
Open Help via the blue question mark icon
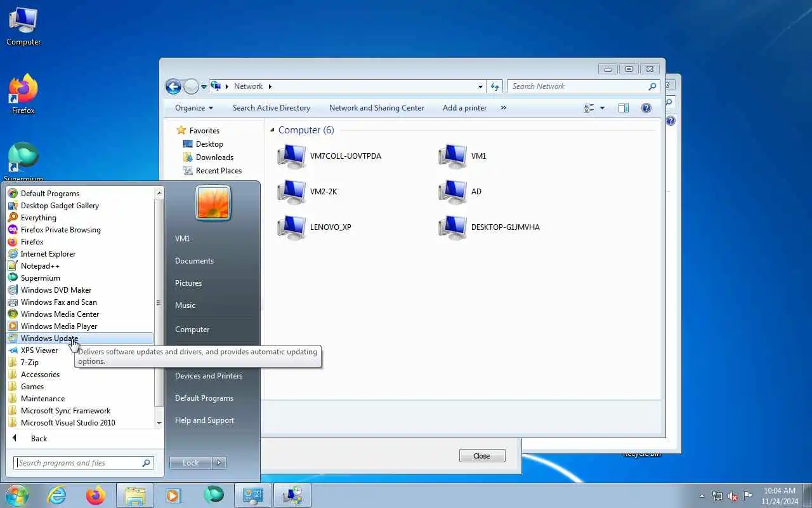click(646, 108)
